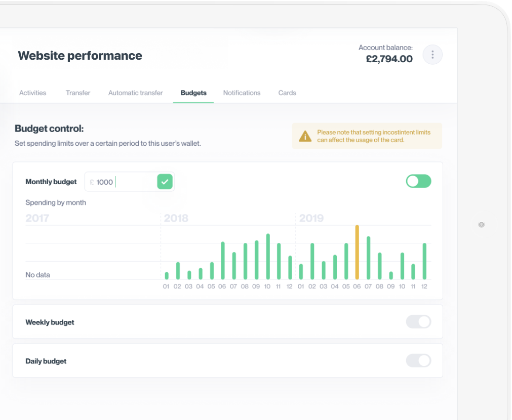Open the three-dot more options menu
This screenshot has width=512, height=420.
(x=432, y=55)
